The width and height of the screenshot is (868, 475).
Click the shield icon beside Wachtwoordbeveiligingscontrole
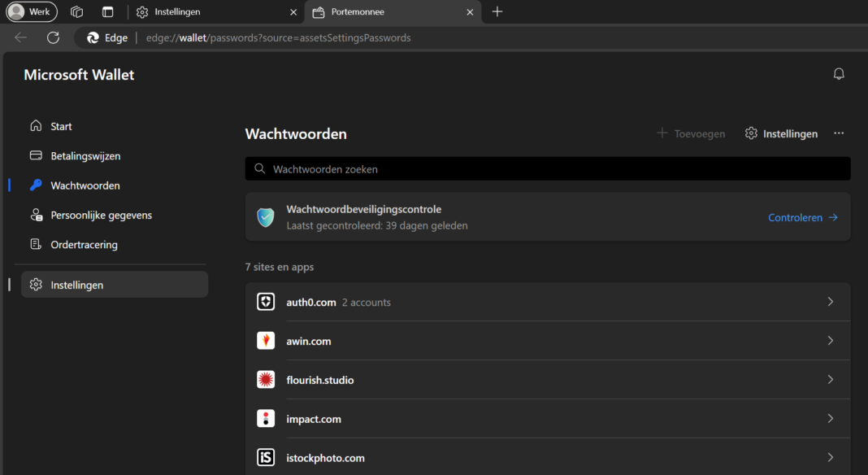(x=265, y=217)
